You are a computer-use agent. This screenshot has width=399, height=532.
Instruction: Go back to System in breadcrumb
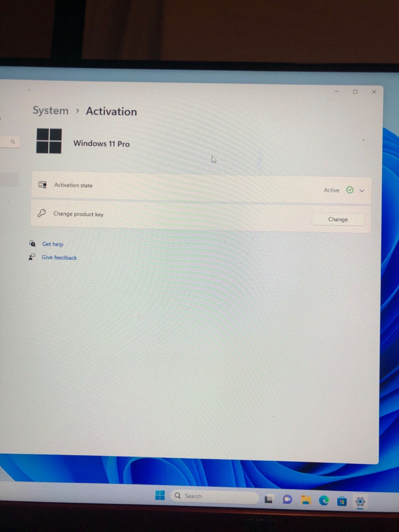(51, 110)
